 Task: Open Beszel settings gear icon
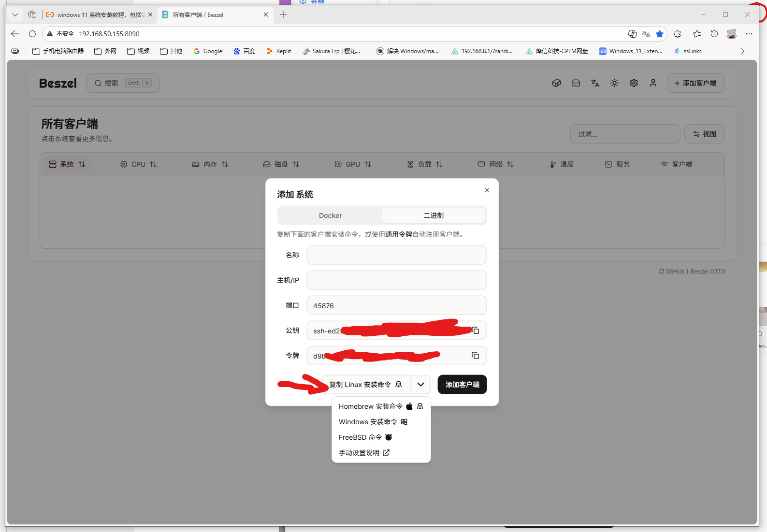point(634,83)
